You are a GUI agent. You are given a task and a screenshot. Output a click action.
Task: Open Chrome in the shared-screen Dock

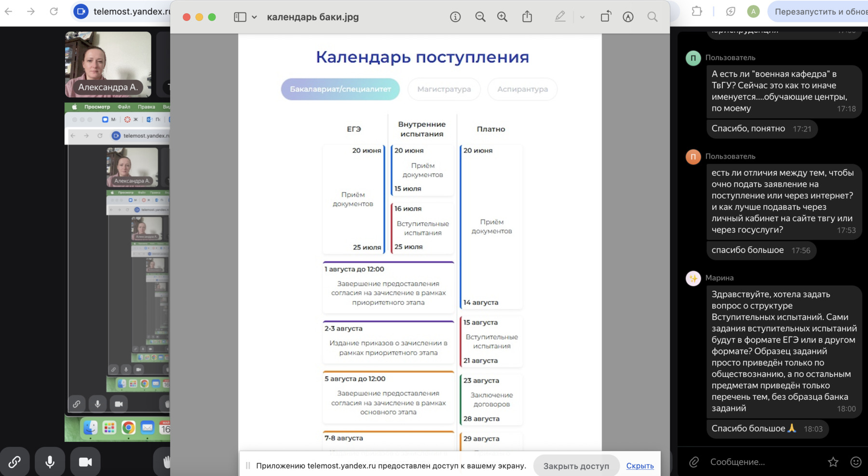pyautogui.click(x=128, y=427)
